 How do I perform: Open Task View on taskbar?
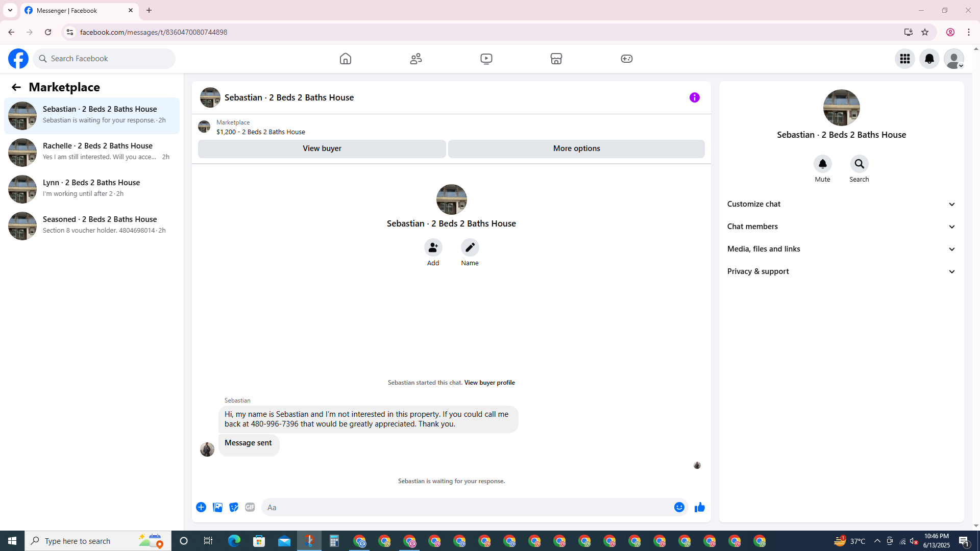(208, 541)
